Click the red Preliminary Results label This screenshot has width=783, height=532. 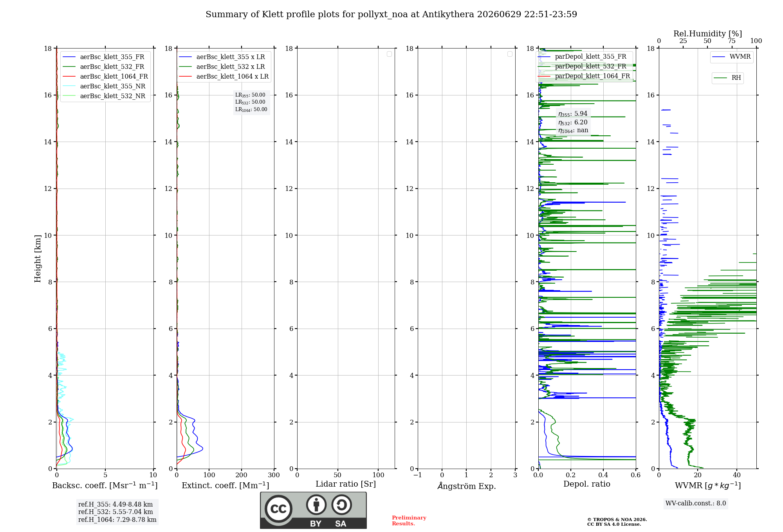(x=409, y=521)
